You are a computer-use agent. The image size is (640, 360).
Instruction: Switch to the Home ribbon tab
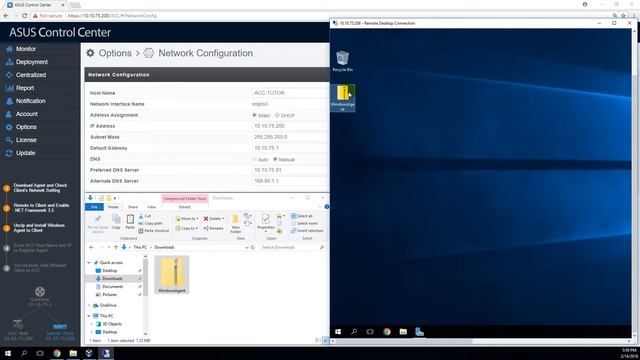[113, 207]
